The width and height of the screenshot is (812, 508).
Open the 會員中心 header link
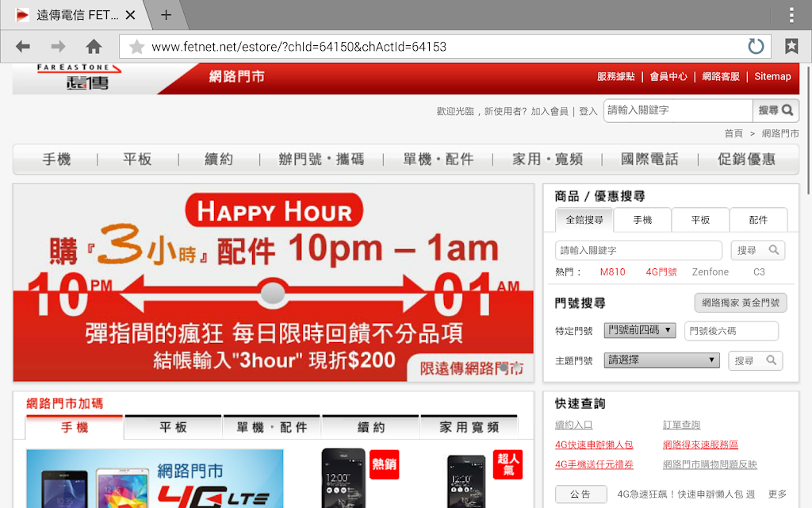(x=668, y=77)
